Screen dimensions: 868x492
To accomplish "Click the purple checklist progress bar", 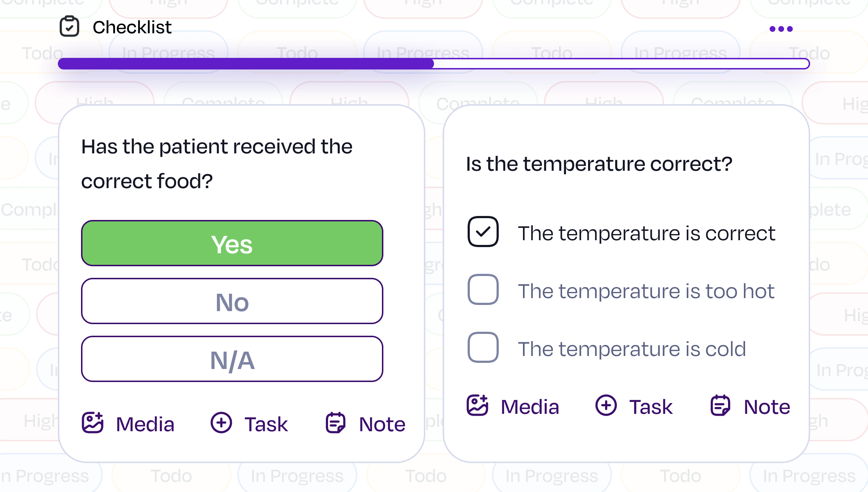I will coord(433,64).
